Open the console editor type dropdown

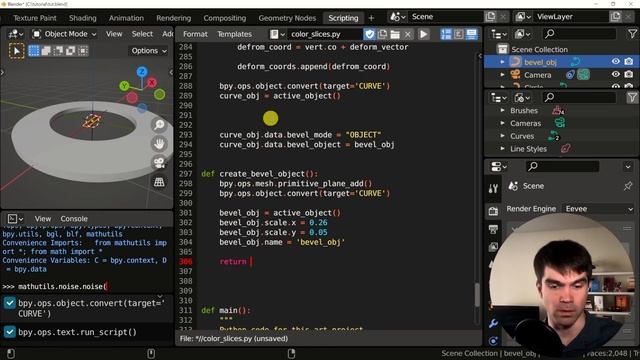pyautogui.click(x=15, y=219)
